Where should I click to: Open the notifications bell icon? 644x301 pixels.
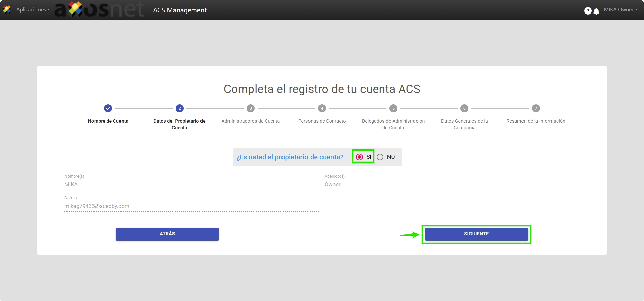point(596,11)
